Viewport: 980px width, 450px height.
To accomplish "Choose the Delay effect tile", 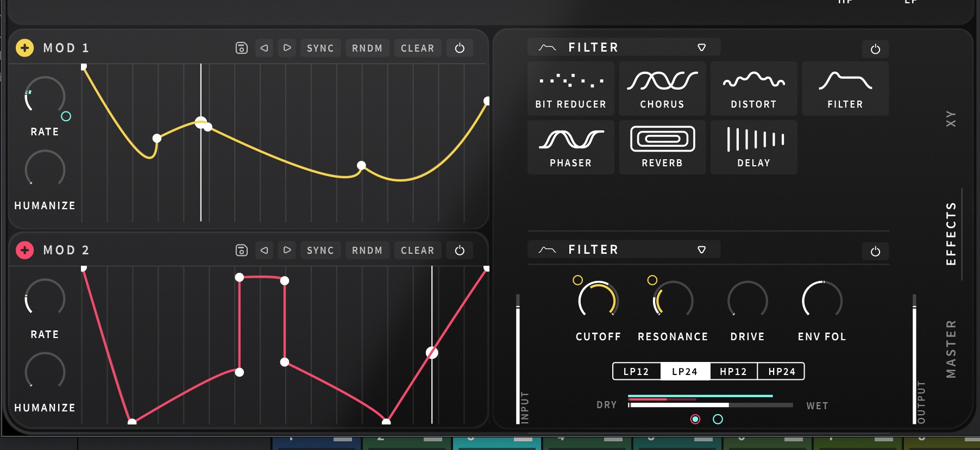I will [x=753, y=147].
